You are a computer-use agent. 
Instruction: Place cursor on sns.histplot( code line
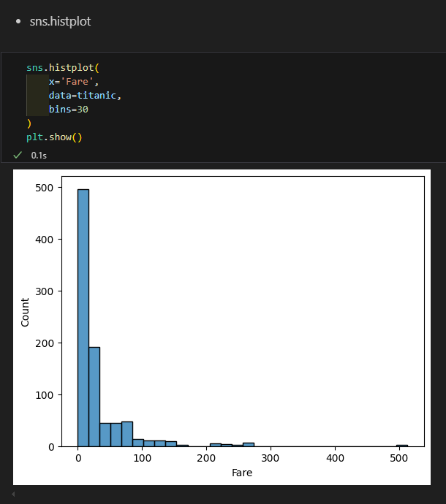[x=63, y=67]
